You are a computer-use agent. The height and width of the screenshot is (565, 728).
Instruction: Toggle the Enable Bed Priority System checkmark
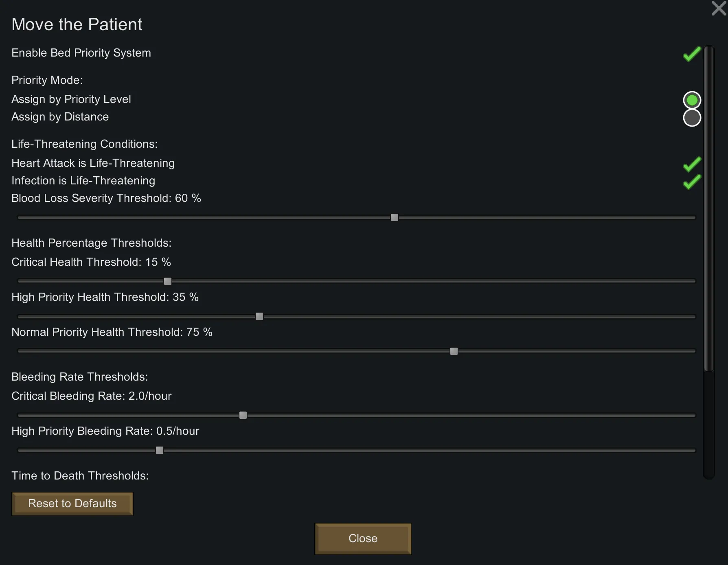692,54
